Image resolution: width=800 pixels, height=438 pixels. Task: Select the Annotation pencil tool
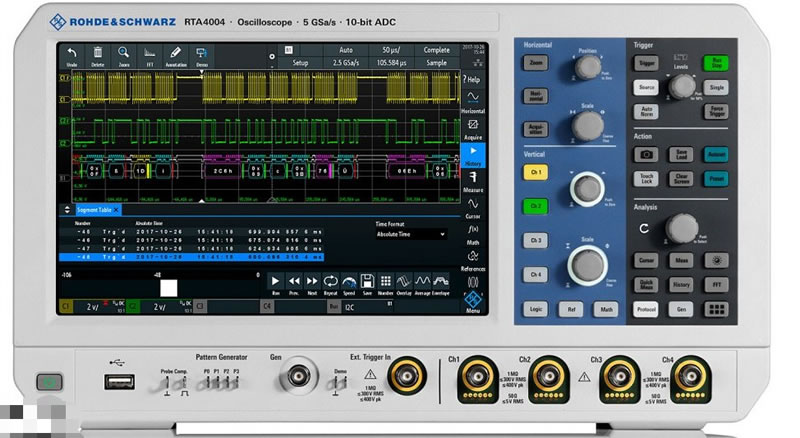176,55
